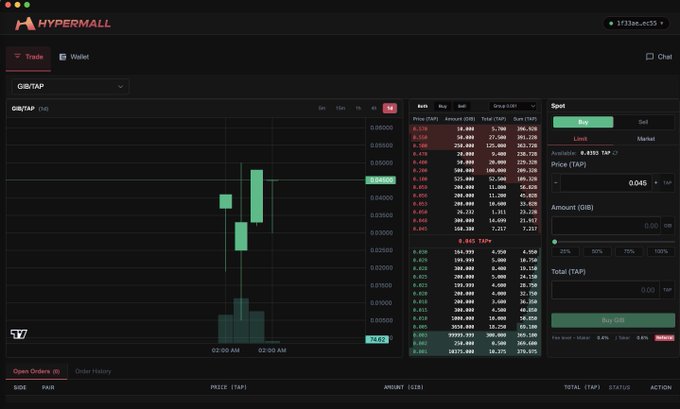Viewport: 680px width, 409px height.
Task: Click the buy order with amount 99999.999
Action: [x=475, y=335]
